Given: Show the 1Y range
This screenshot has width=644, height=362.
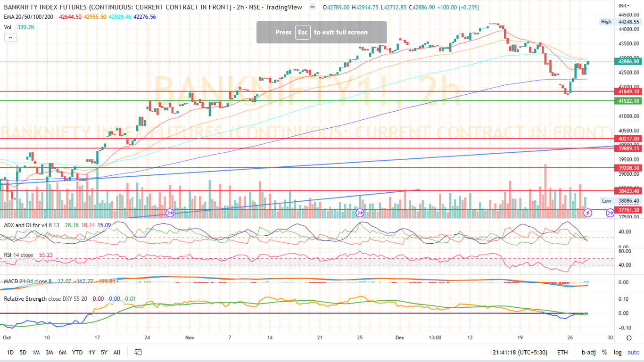Looking at the screenshot, I should (92, 352).
